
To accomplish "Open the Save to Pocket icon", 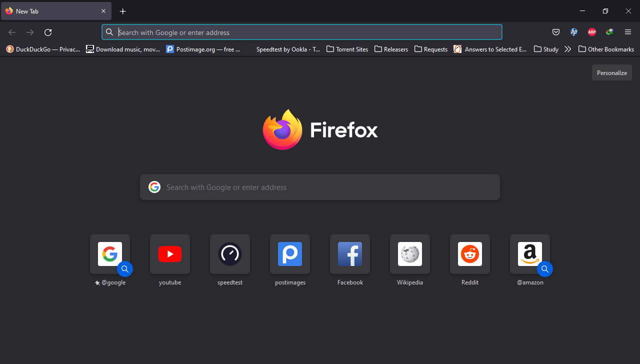I will 556,32.
